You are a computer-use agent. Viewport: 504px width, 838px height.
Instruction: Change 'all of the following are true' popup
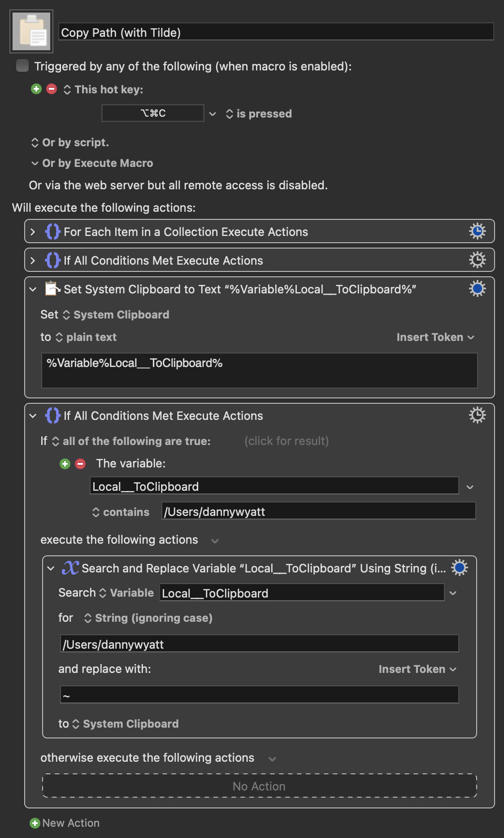point(131,441)
